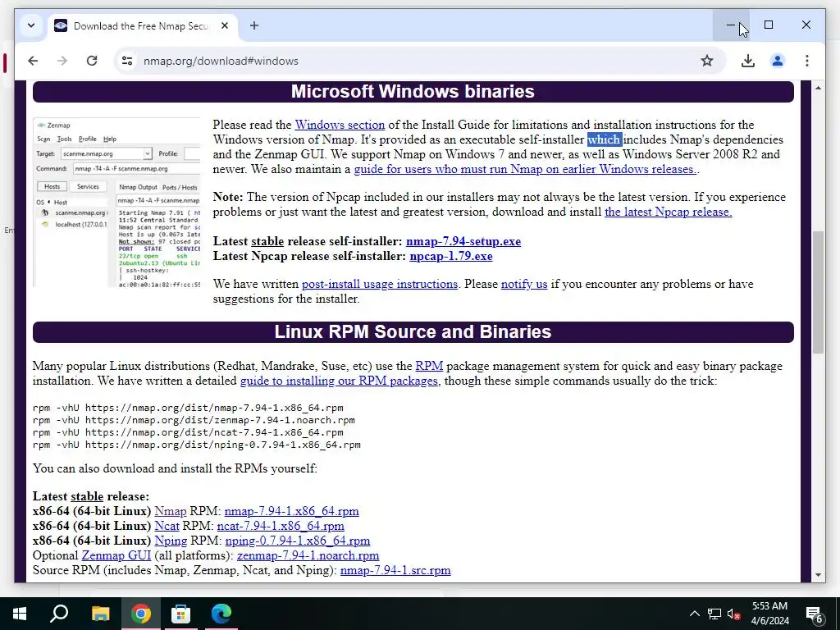Download zenmap-7.94-1.noarch.rpm

308,556
